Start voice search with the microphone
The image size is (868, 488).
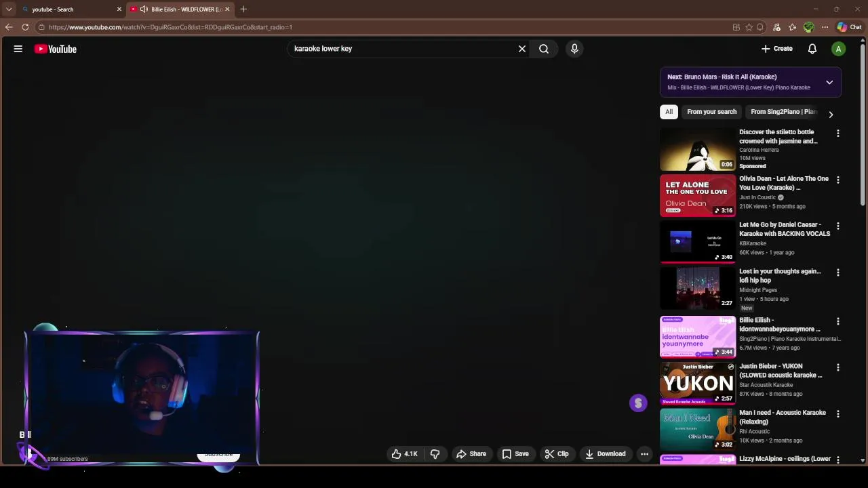(574, 49)
